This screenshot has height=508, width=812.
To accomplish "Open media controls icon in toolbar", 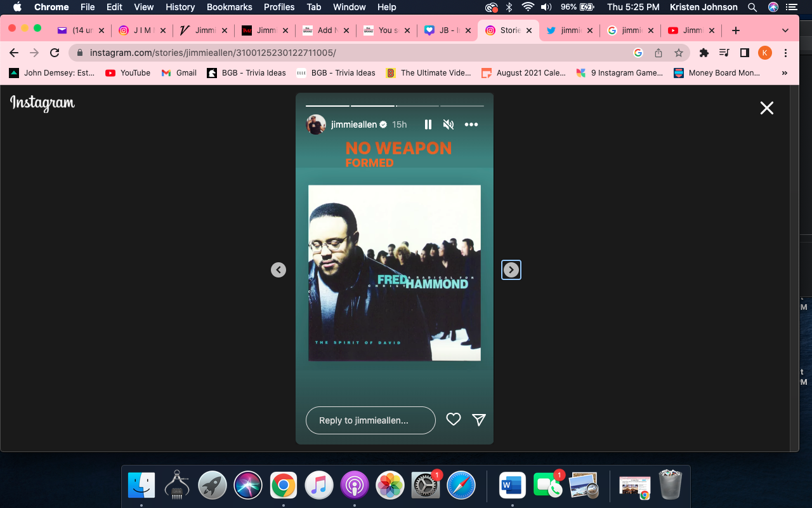I will 724,53.
